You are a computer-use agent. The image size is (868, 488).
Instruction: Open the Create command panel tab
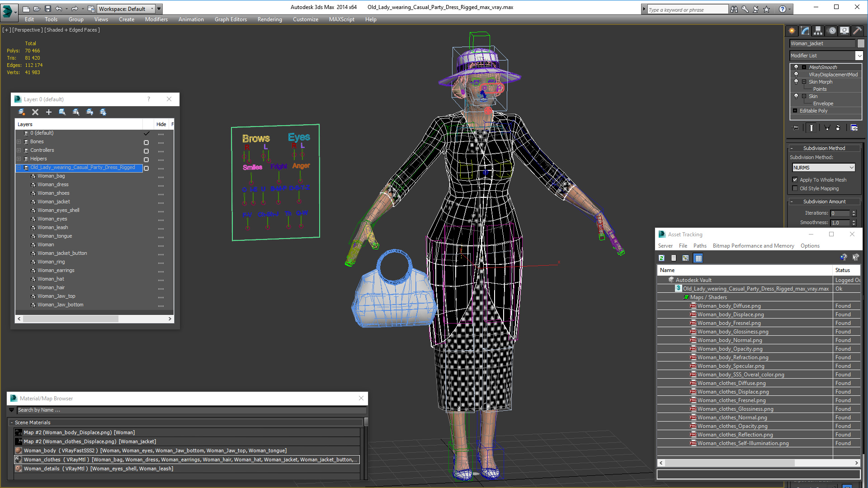(x=792, y=30)
